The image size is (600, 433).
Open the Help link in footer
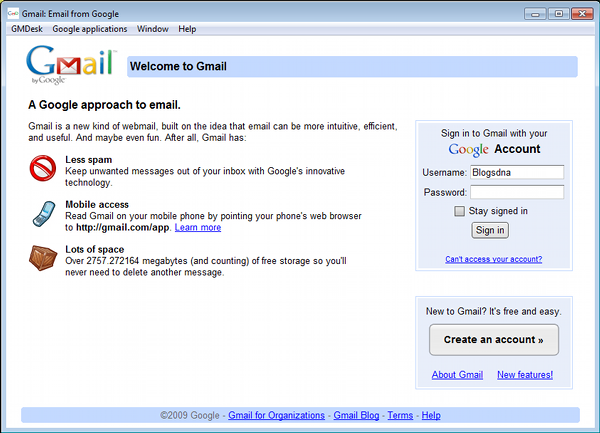[x=431, y=415]
